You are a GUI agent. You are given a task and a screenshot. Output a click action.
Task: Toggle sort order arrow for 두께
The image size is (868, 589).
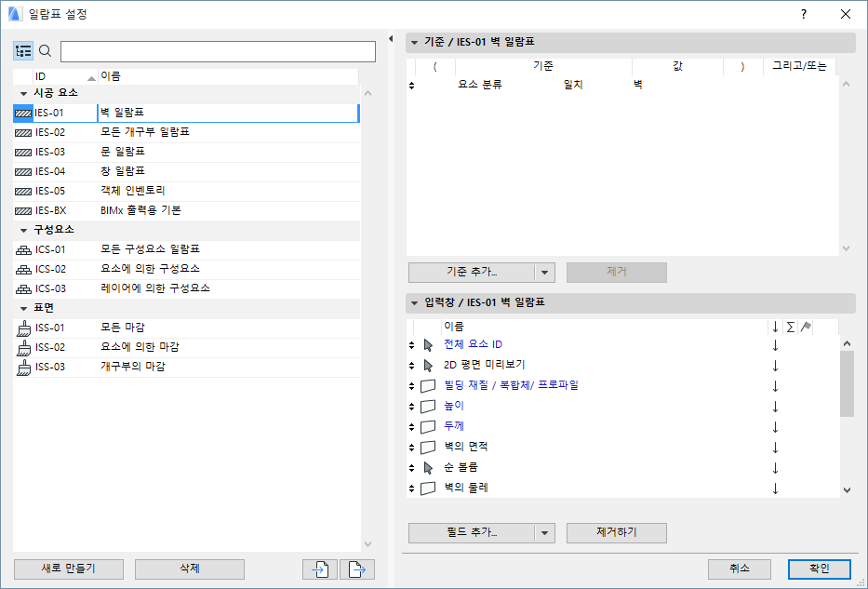pyautogui.click(x=775, y=427)
